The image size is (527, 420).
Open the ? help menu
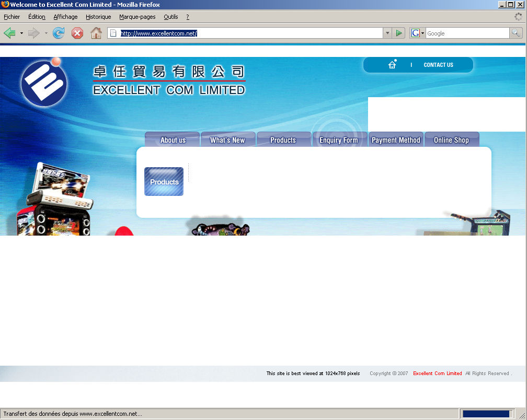[188, 17]
